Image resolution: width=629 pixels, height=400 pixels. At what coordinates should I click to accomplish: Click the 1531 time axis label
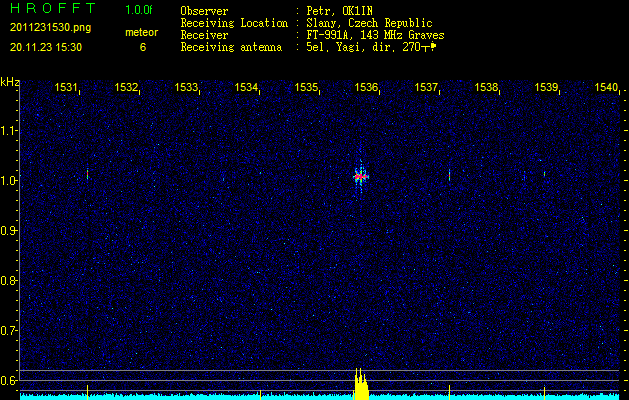[66, 87]
